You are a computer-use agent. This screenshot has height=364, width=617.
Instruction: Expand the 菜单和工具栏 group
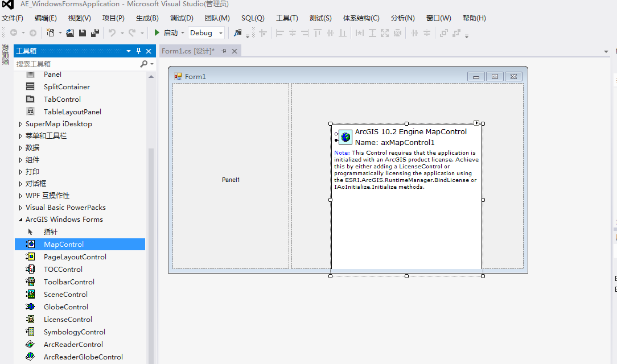[x=20, y=136]
